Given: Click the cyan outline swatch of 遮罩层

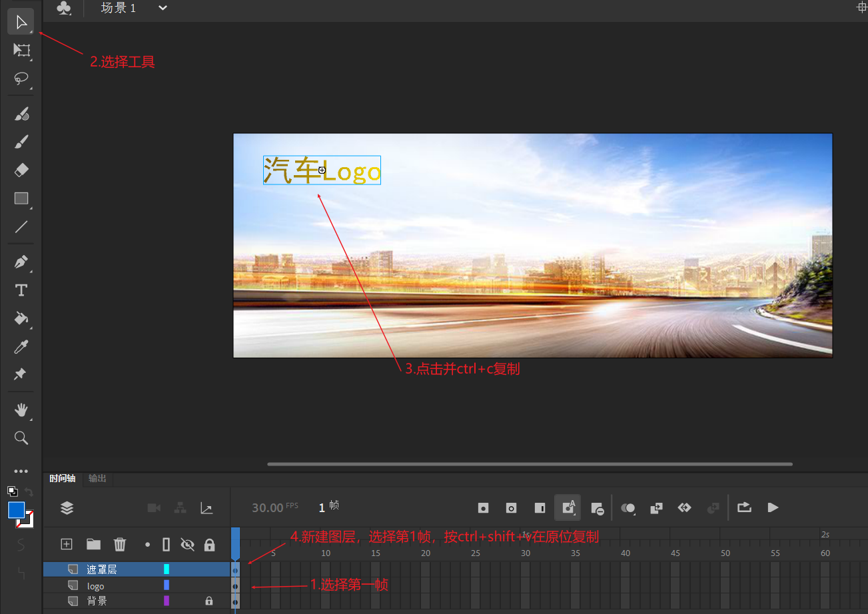Looking at the screenshot, I should tap(167, 569).
